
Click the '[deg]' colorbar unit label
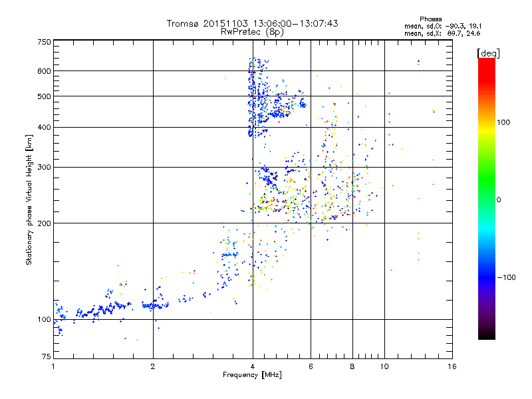488,53
